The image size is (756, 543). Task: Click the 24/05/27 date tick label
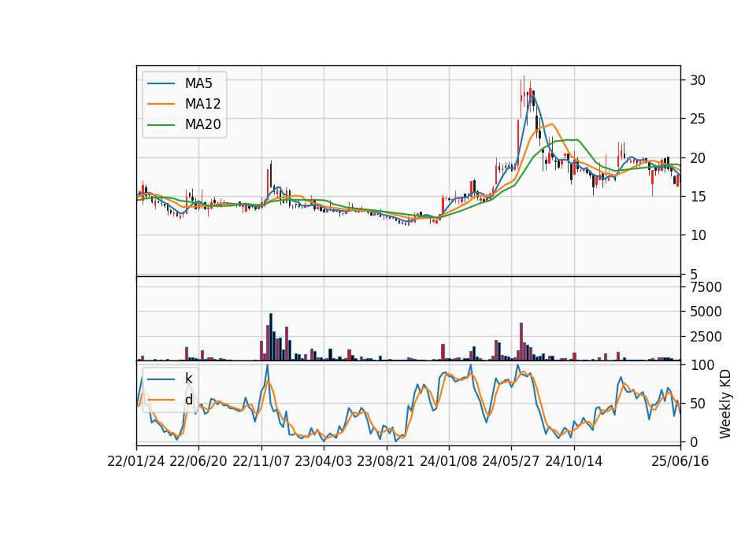coord(511,462)
